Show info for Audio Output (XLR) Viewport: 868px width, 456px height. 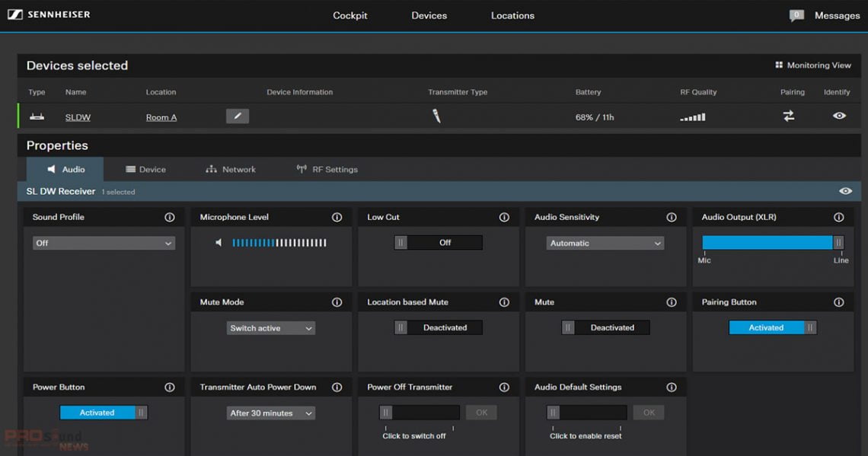click(x=838, y=218)
